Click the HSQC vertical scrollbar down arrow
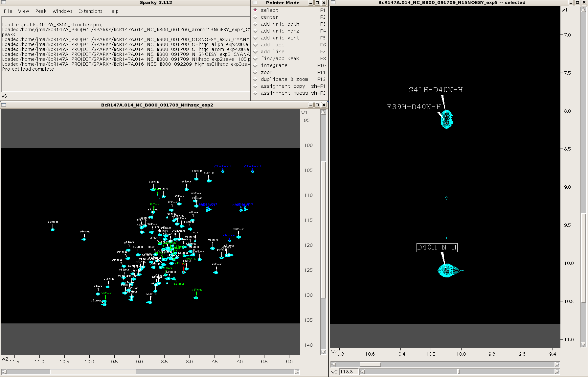 [323, 352]
